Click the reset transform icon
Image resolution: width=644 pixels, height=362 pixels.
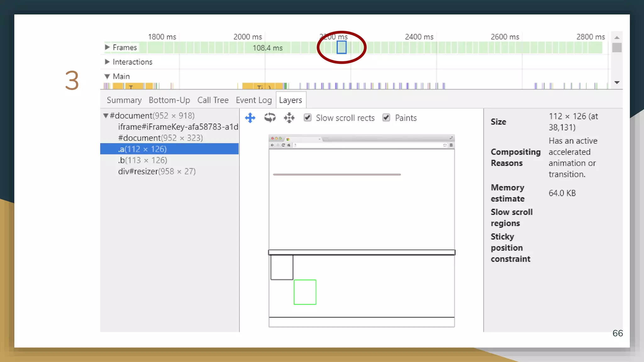click(x=289, y=118)
